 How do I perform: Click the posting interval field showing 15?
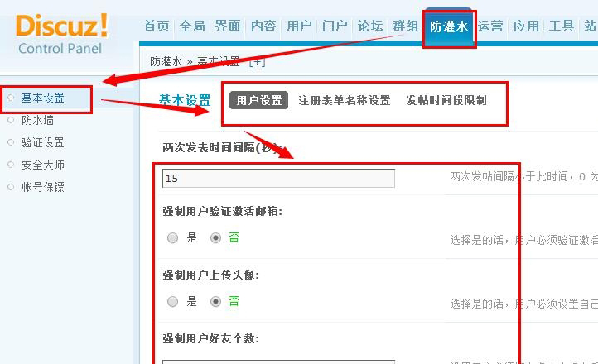(x=278, y=178)
